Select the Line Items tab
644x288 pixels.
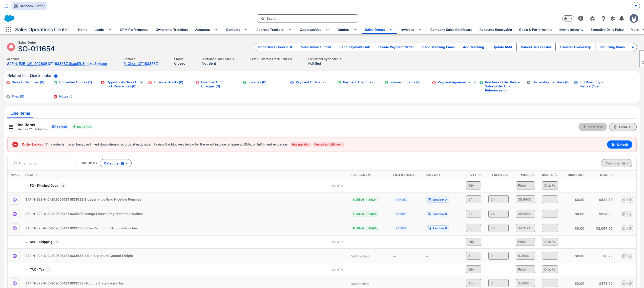point(20,113)
